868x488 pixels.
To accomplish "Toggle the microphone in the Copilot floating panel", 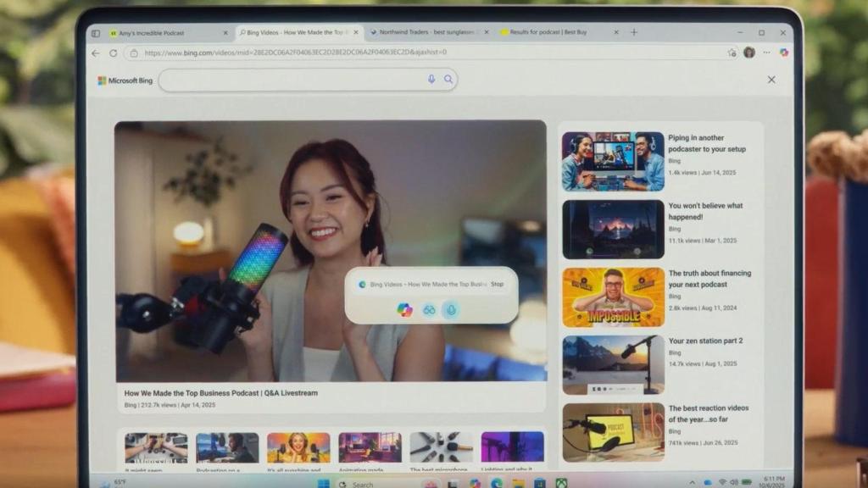I will pyautogui.click(x=451, y=310).
